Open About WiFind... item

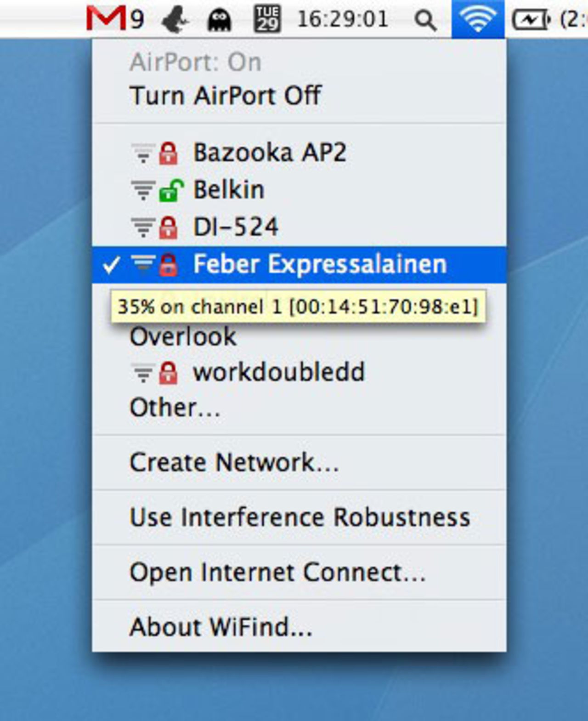221,627
